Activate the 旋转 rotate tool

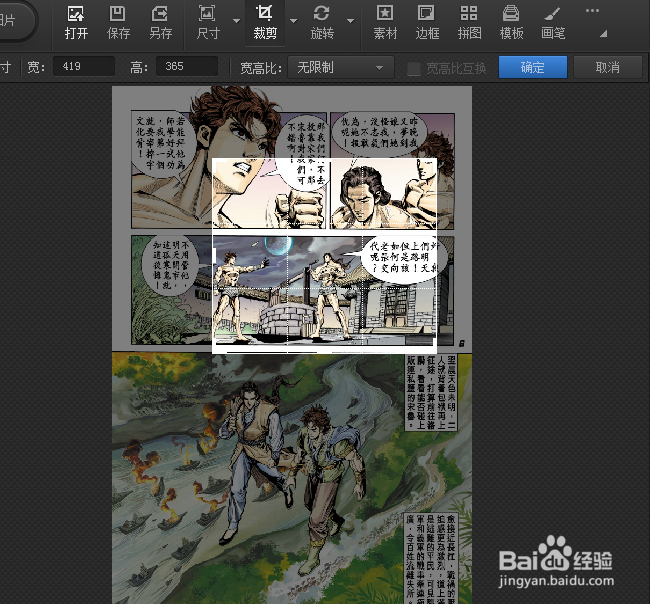pos(322,23)
